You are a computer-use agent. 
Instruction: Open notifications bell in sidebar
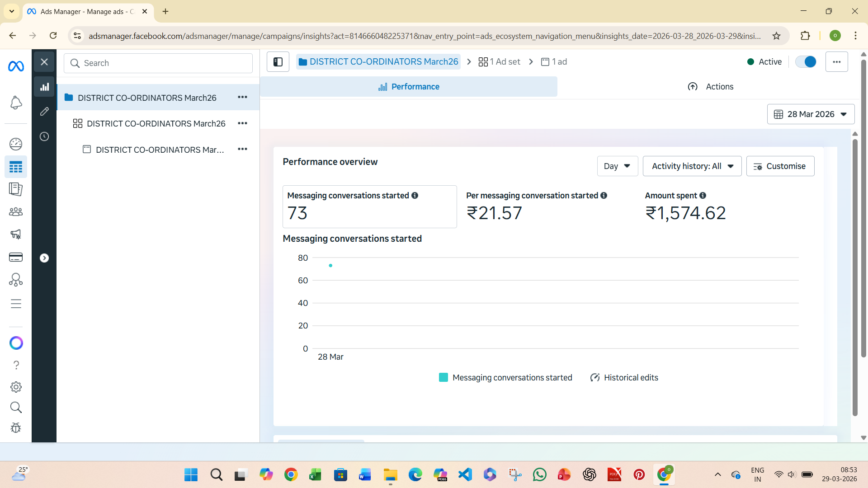pos(16,103)
